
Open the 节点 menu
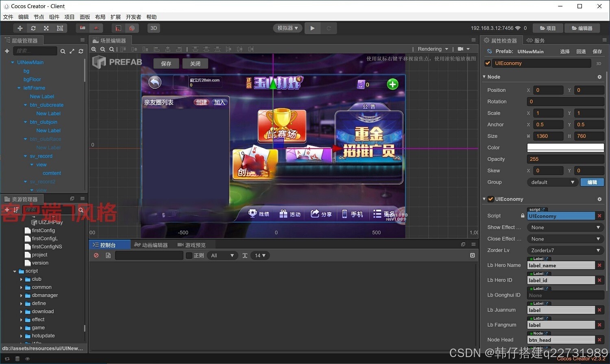(x=39, y=17)
